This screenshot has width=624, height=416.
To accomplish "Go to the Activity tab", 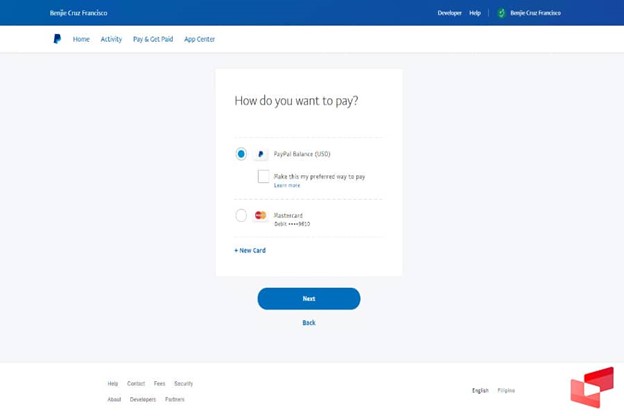I will (111, 39).
